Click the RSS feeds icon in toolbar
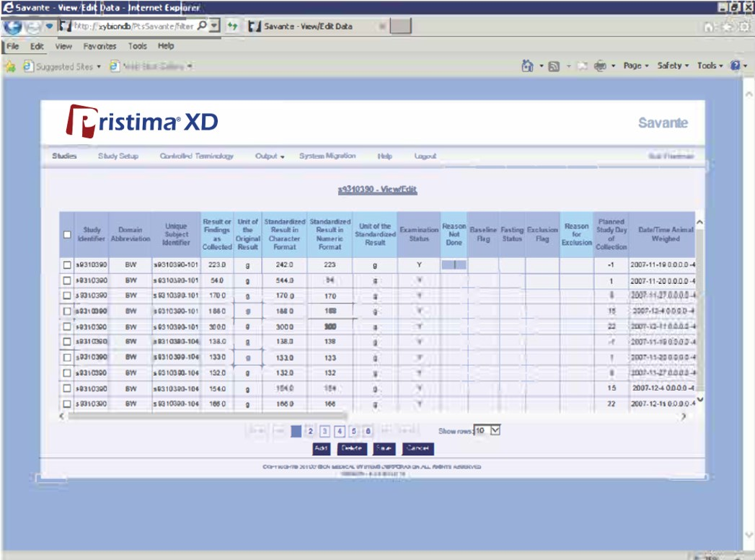The image size is (755, 560). click(552, 66)
